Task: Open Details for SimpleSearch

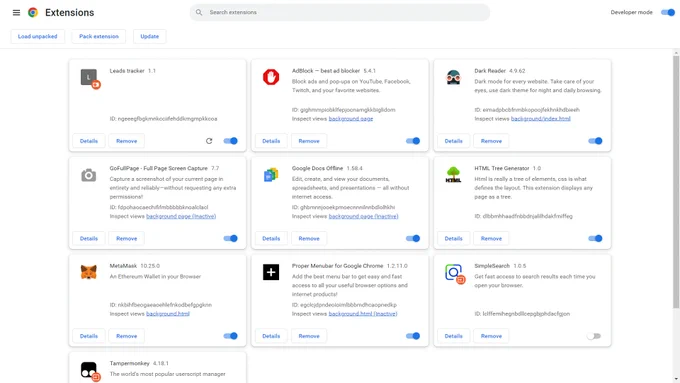Action: pyautogui.click(x=454, y=336)
